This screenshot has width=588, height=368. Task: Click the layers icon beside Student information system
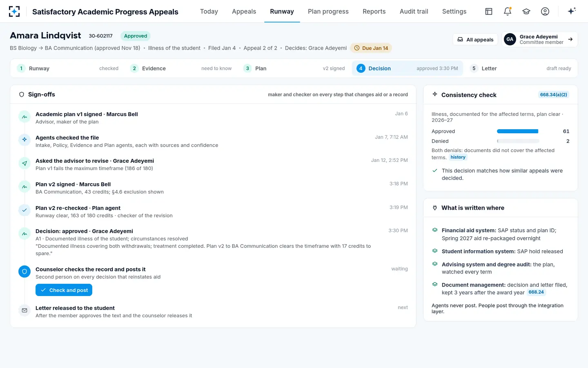coord(435,251)
